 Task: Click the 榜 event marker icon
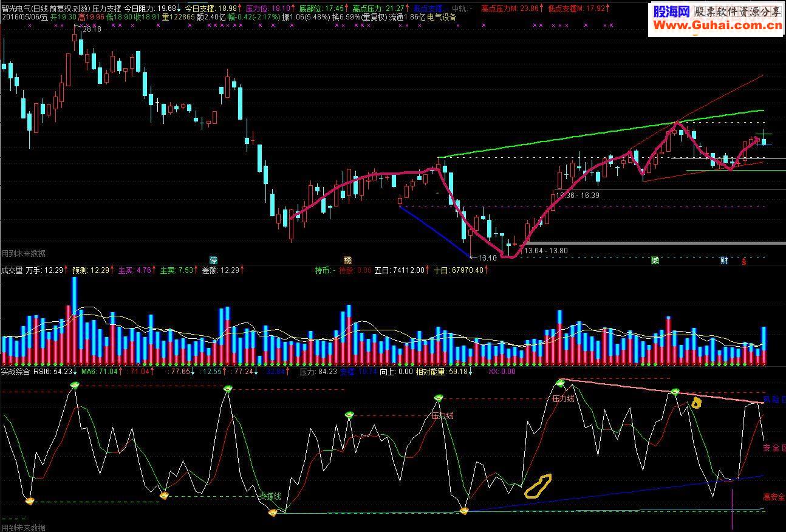(x=347, y=260)
